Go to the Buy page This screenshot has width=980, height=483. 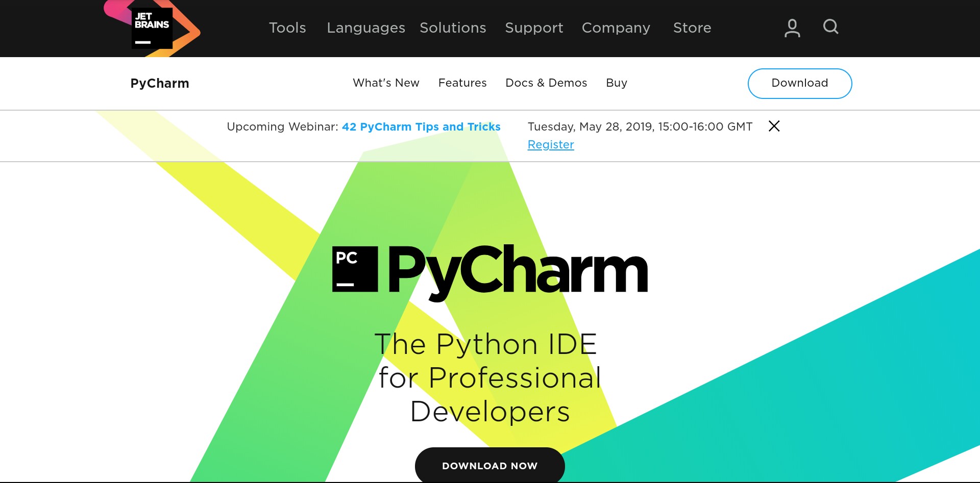point(617,83)
